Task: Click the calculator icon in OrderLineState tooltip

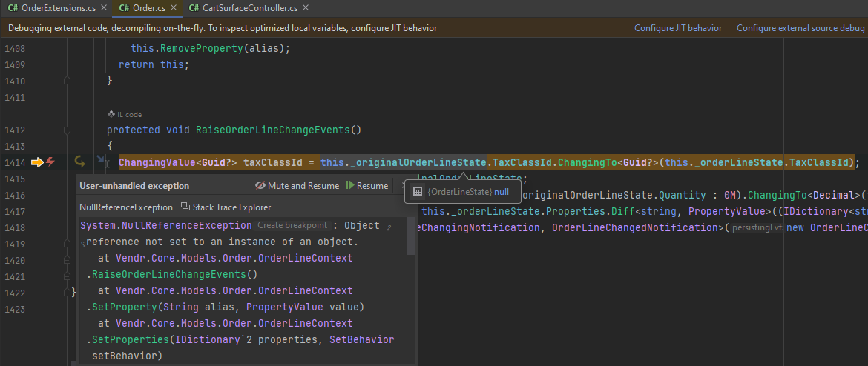Action: tap(418, 192)
